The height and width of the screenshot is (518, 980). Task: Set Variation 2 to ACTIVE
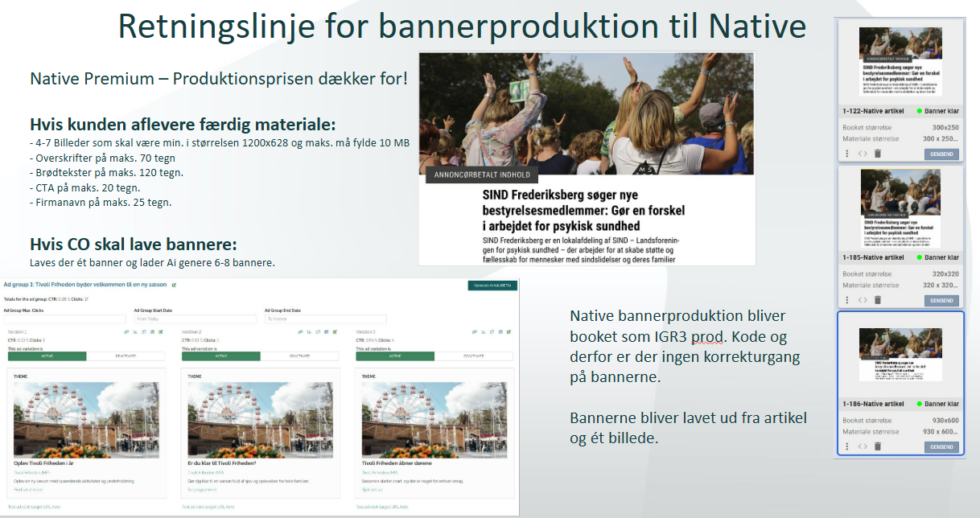220,356
